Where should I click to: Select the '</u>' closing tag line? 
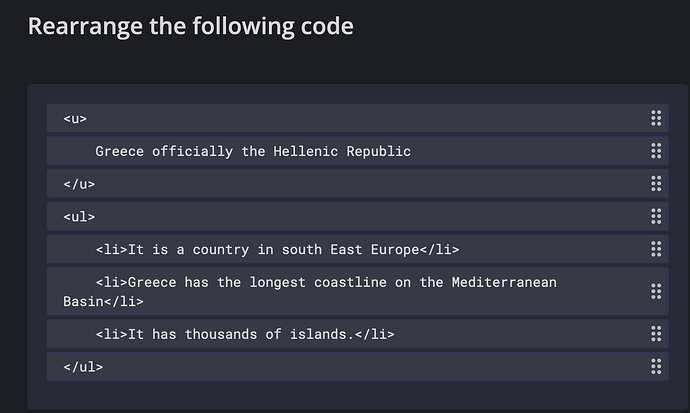tap(358, 183)
